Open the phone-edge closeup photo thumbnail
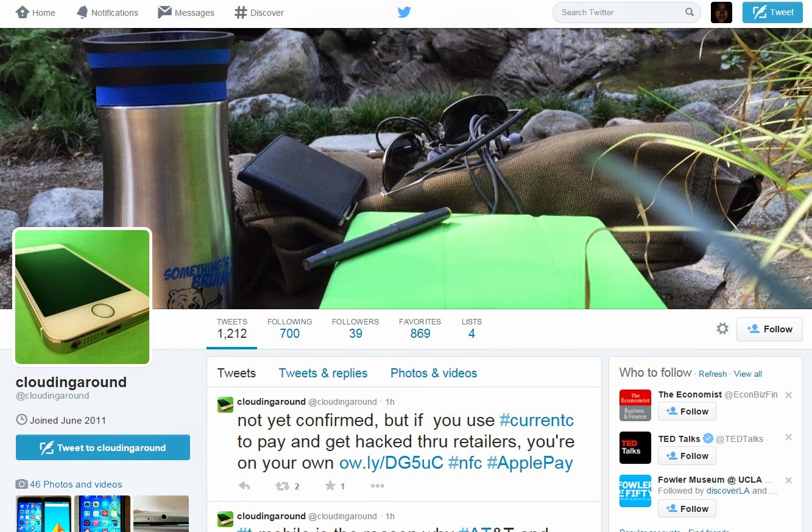Image resolution: width=812 pixels, height=532 pixels. coord(161,514)
